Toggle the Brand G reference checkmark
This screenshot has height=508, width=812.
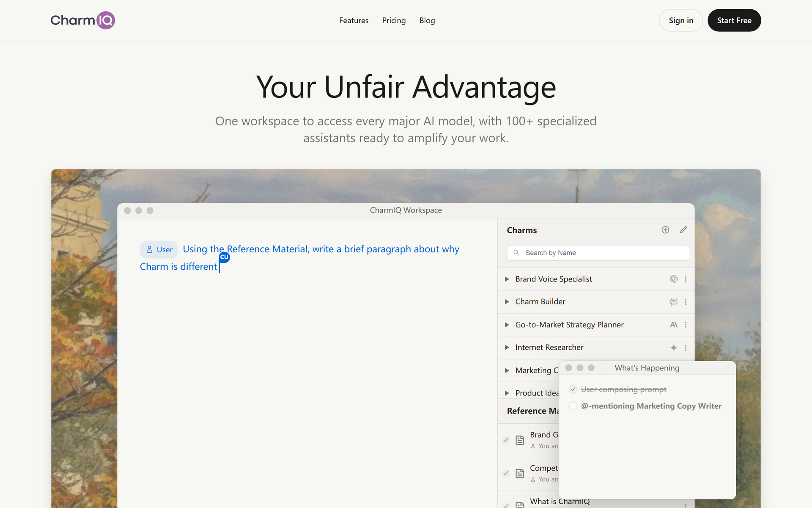point(506,440)
